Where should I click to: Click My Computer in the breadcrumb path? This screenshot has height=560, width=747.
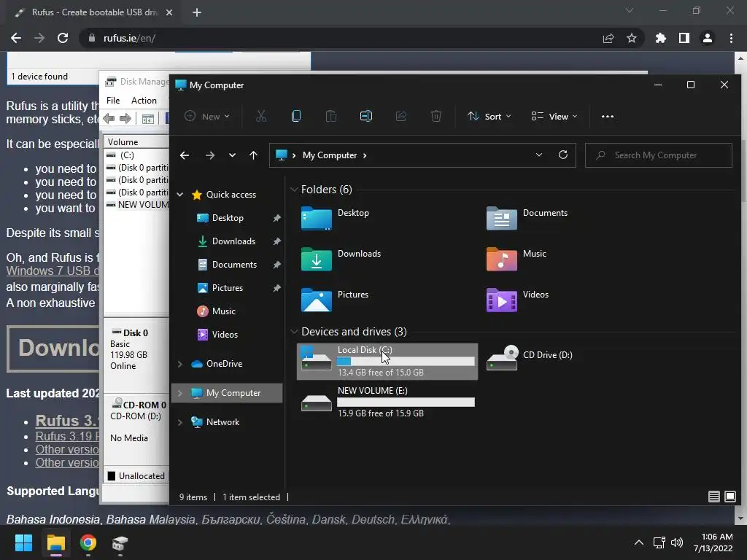(330, 155)
